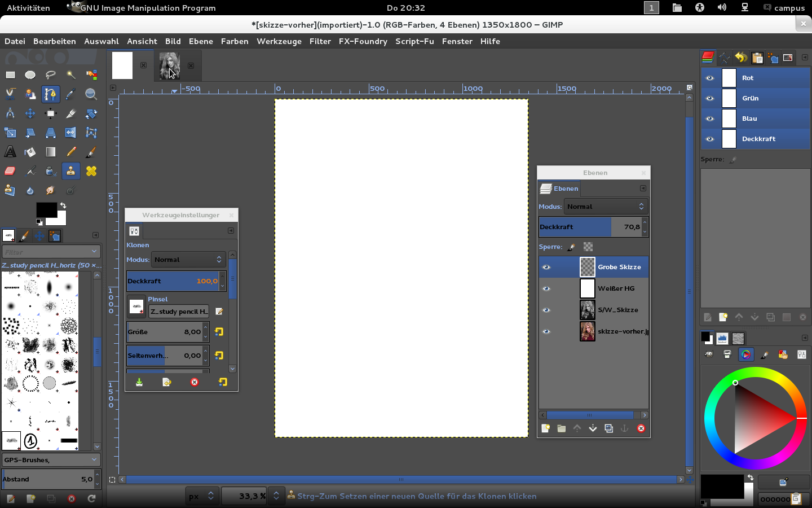Toggle visibility of Weißer HG layer

pyautogui.click(x=546, y=288)
